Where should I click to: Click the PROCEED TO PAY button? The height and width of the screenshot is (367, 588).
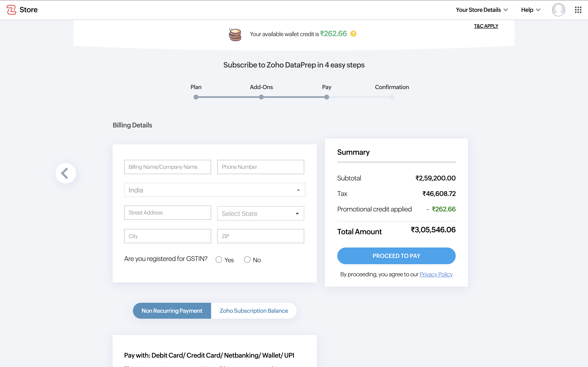[x=396, y=256]
